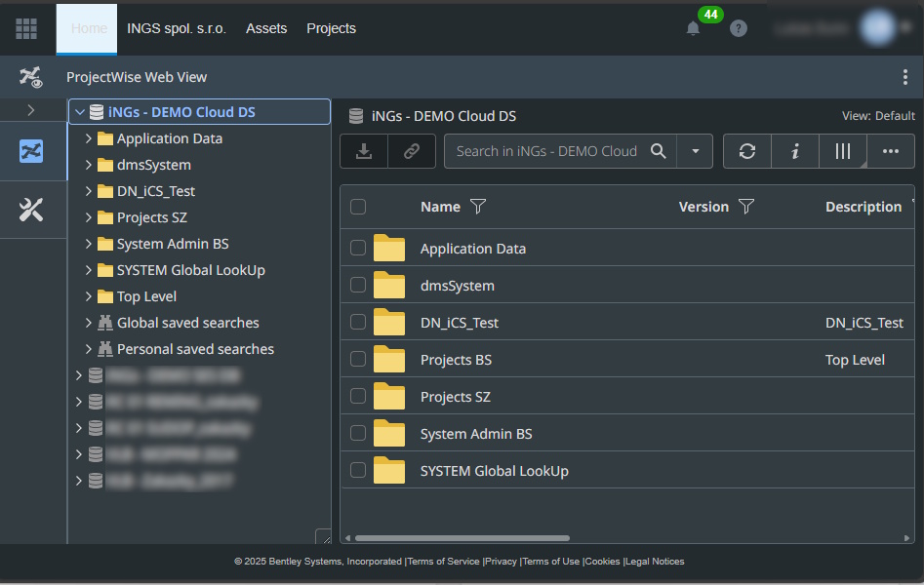Viewport: 924px width, 585px height.
Task: Click the filter icon on the Name column
Action: tap(478, 207)
